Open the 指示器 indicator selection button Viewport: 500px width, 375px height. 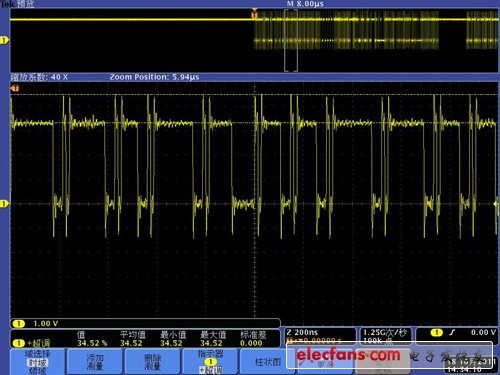click(x=210, y=362)
